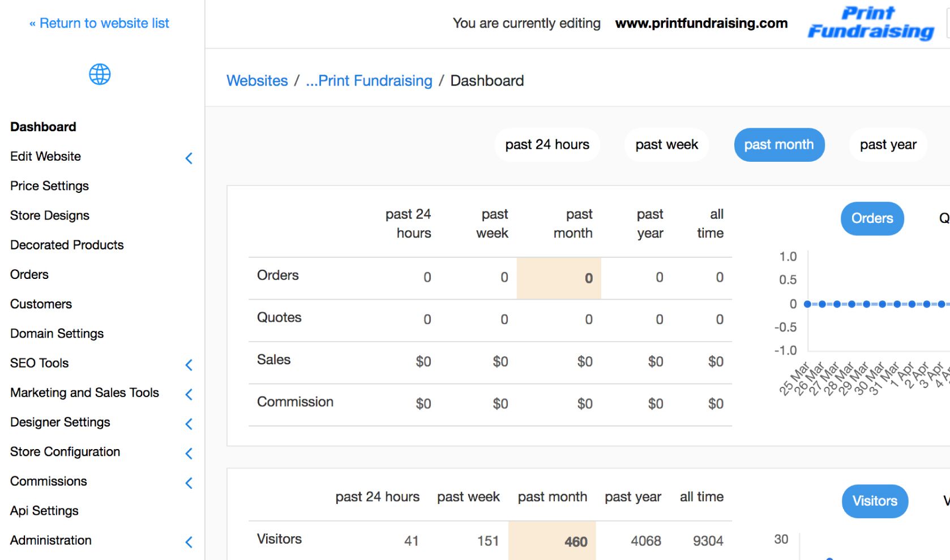This screenshot has height=560, width=950.
Task: Click Return to website list link
Action: (99, 23)
